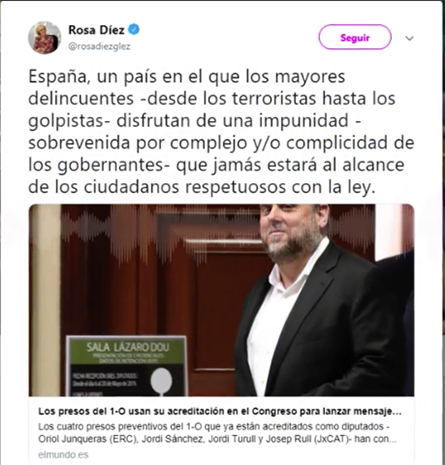Open the Rosa Díez display name
Screen dimensions: 445x465
click(96, 30)
